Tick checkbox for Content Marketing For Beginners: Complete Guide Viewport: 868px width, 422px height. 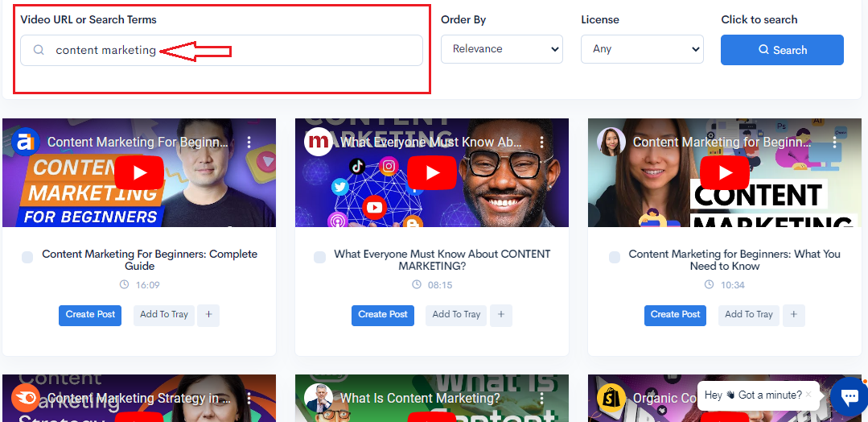pos(27,257)
